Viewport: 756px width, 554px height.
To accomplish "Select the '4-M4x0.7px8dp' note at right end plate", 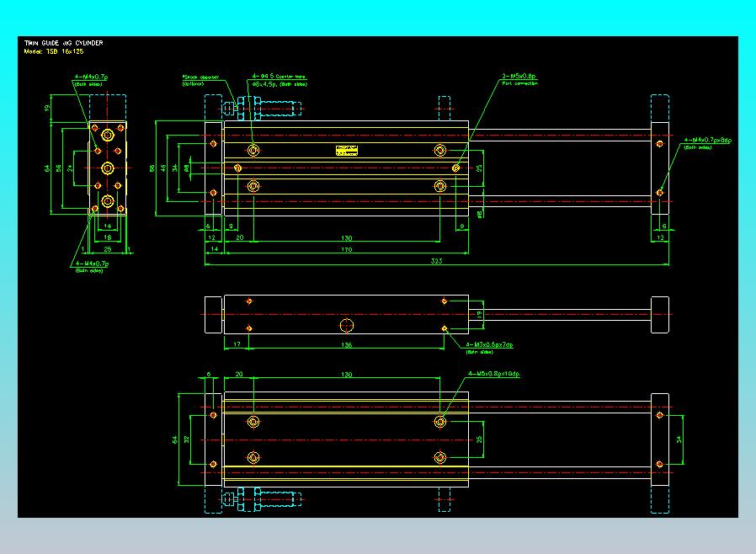I will [707, 141].
